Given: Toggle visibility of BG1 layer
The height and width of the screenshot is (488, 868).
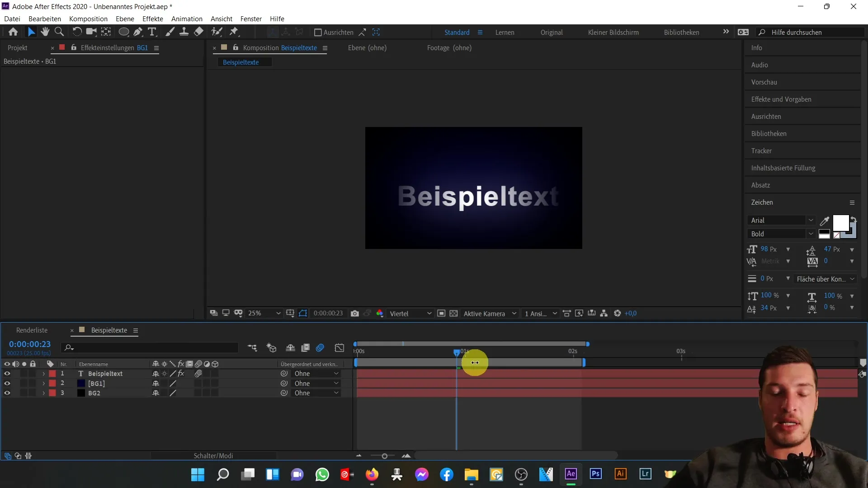Looking at the screenshot, I should coord(7,383).
